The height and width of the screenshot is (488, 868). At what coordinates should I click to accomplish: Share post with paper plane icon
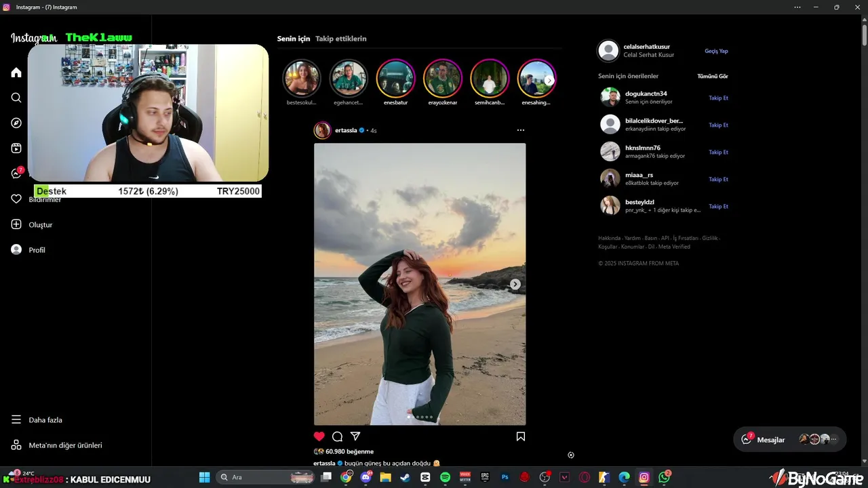355,436
